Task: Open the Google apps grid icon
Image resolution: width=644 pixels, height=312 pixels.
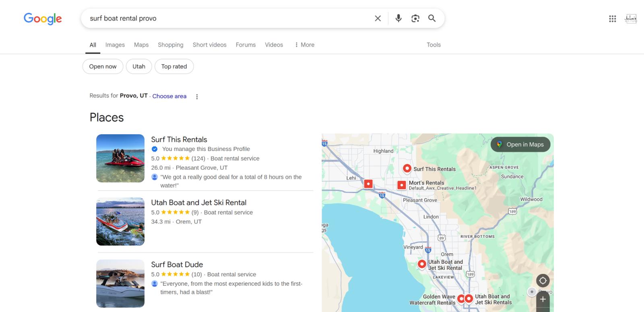Action: (x=612, y=19)
